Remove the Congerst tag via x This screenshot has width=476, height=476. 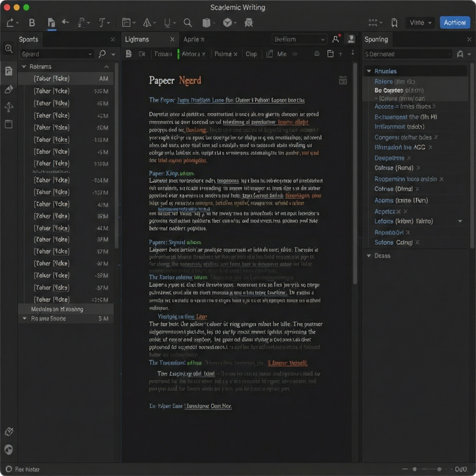[x=436, y=137]
